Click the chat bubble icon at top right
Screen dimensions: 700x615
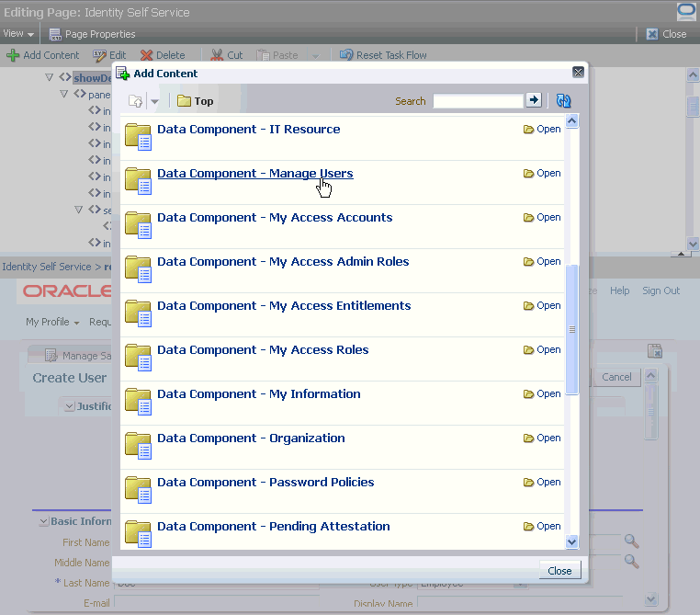tap(685, 12)
